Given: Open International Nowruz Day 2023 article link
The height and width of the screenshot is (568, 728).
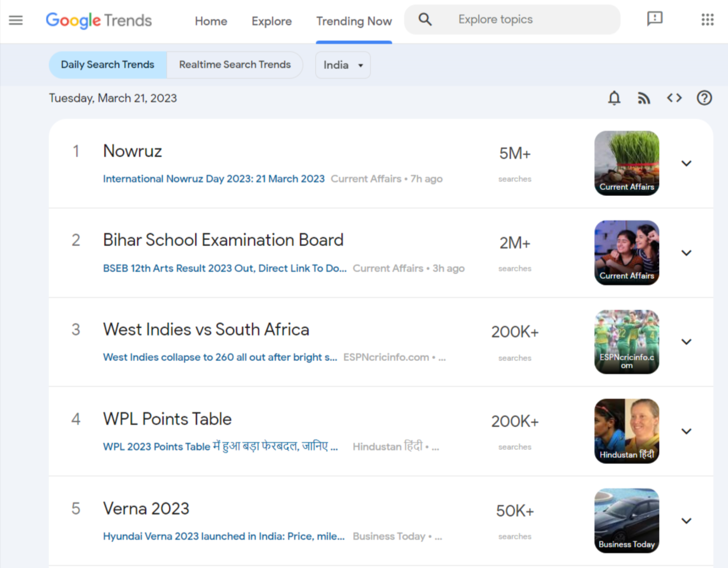Looking at the screenshot, I should click(x=214, y=179).
